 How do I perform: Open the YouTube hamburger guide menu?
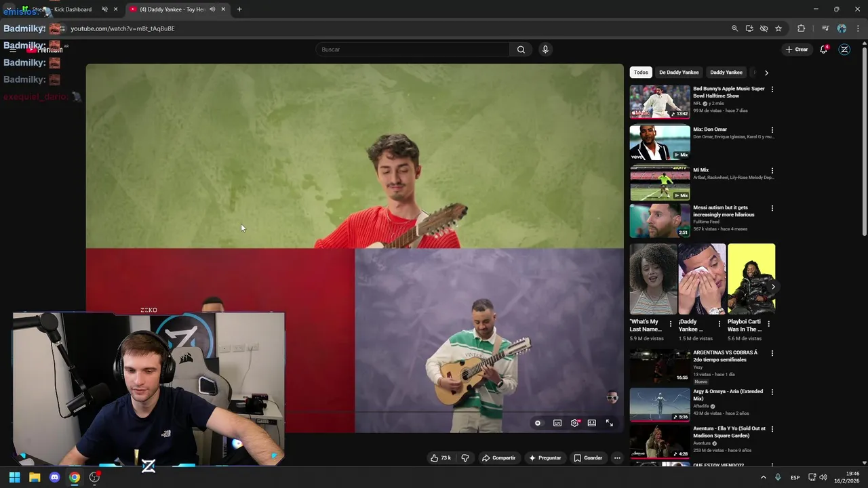click(13, 49)
